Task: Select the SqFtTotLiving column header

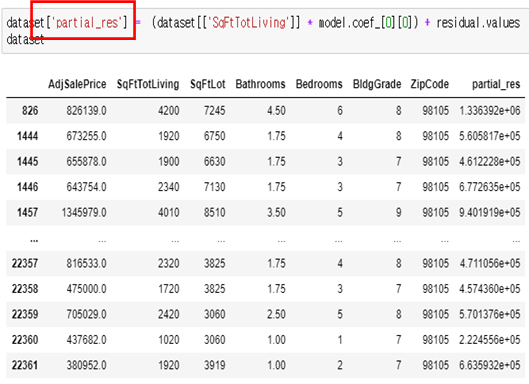Action: (148, 84)
